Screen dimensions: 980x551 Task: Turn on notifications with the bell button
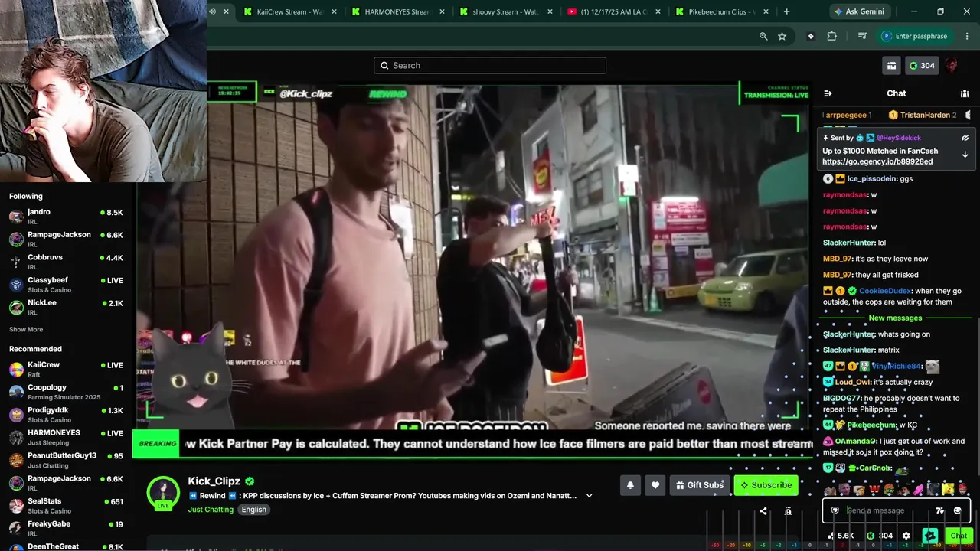(630, 485)
